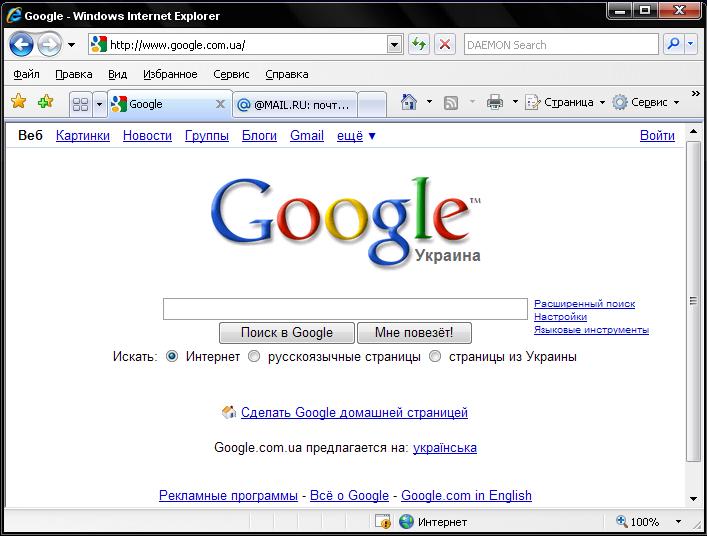Open Рекламные программы link
This screenshot has height=536, width=707.
[x=228, y=495]
